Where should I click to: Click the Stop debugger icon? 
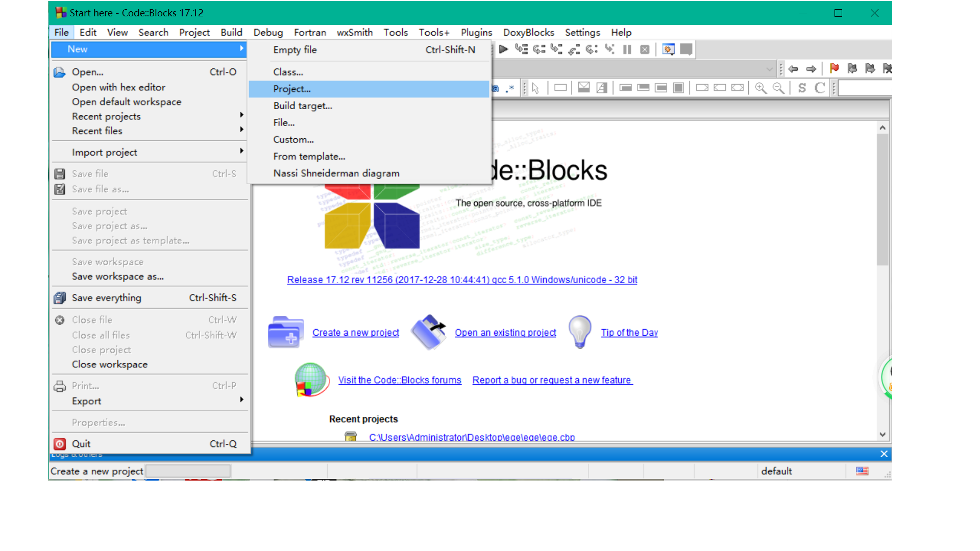[645, 49]
